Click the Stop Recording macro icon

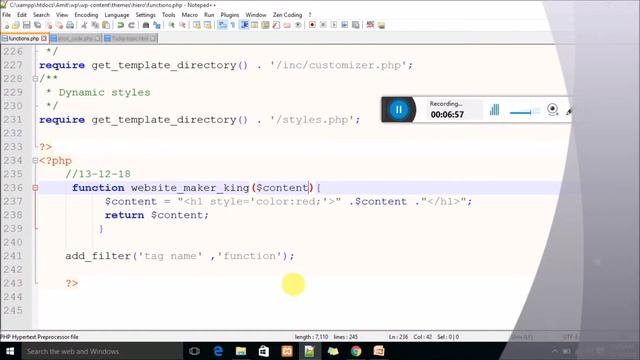(323, 25)
